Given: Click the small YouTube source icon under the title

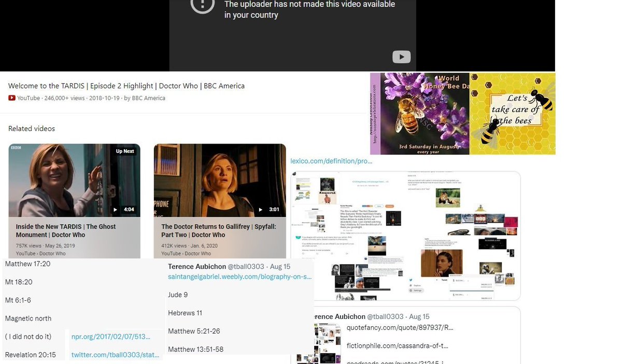Looking at the screenshot, I should pos(12,98).
